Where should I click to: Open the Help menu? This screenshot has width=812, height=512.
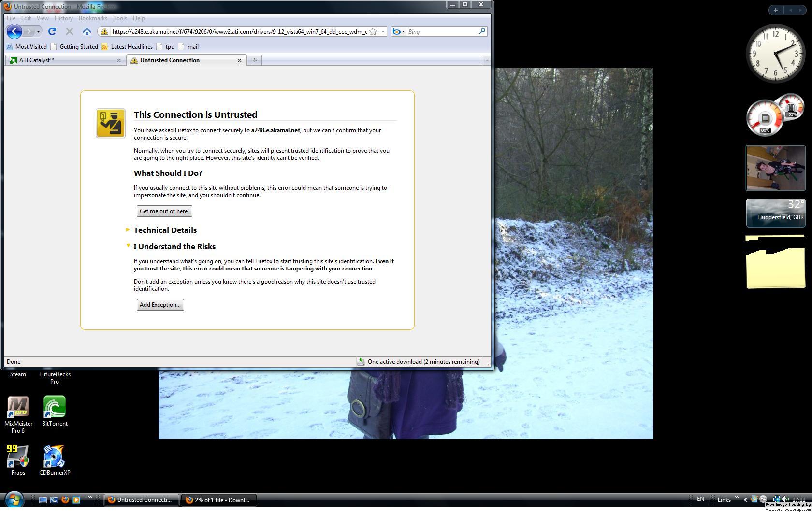139,18
